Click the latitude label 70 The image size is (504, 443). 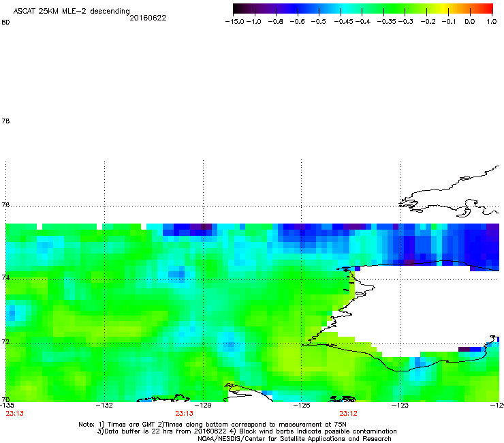click(x=5, y=399)
